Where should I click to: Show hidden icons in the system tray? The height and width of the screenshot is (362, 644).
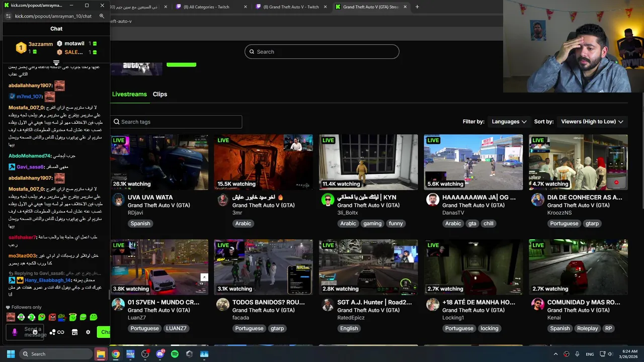pyautogui.click(x=556, y=354)
